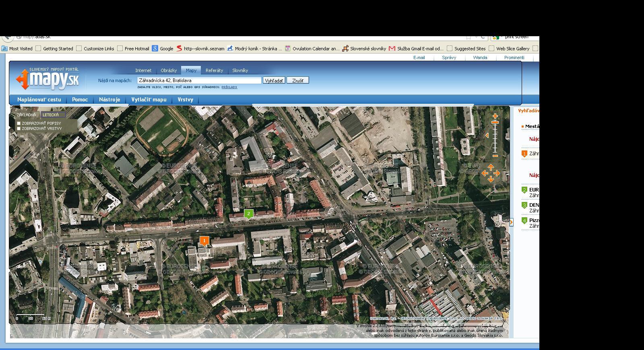Viewport: 644px width, 350px height.
Task: Click the zoom level slider handle
Action: (495, 122)
